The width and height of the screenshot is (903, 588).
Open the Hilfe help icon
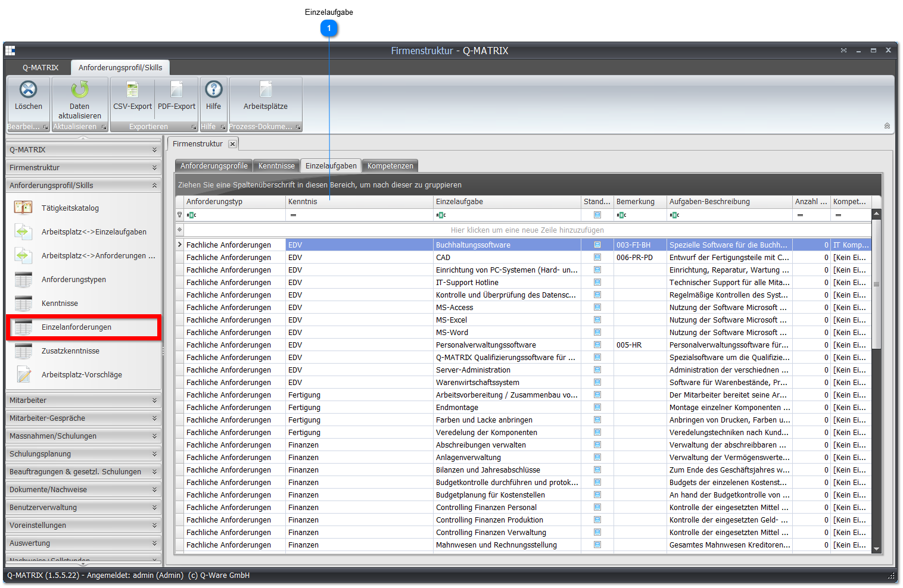tap(213, 90)
